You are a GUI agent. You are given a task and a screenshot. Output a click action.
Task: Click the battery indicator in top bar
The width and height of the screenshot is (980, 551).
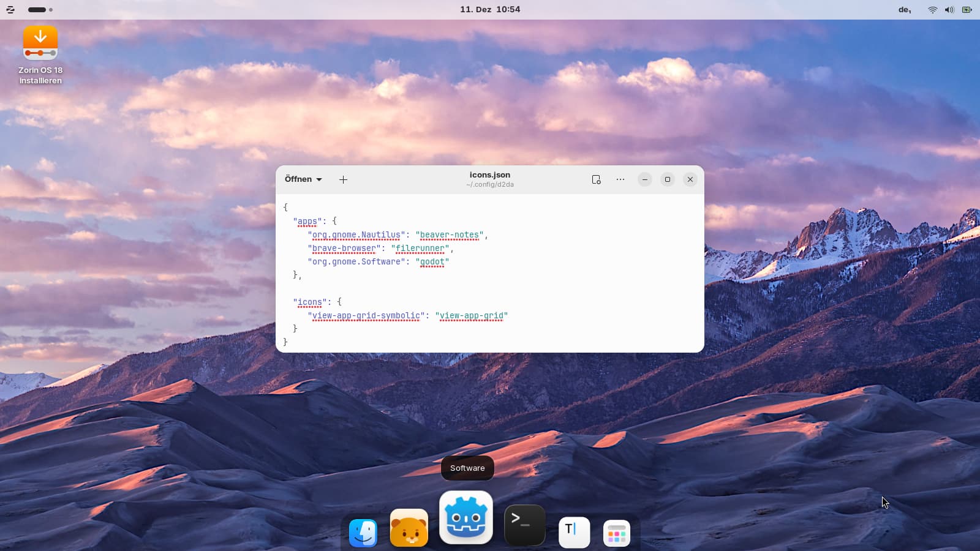pos(967,10)
